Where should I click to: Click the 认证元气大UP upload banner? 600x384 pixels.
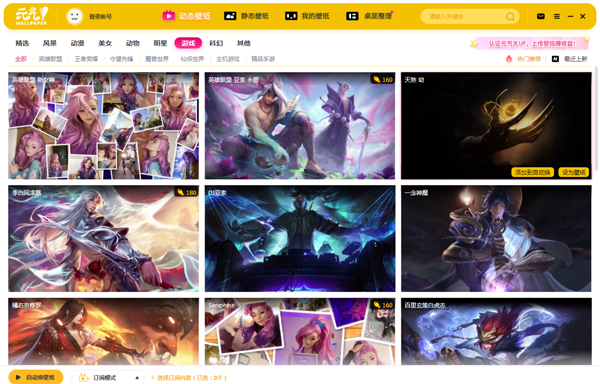[530, 43]
